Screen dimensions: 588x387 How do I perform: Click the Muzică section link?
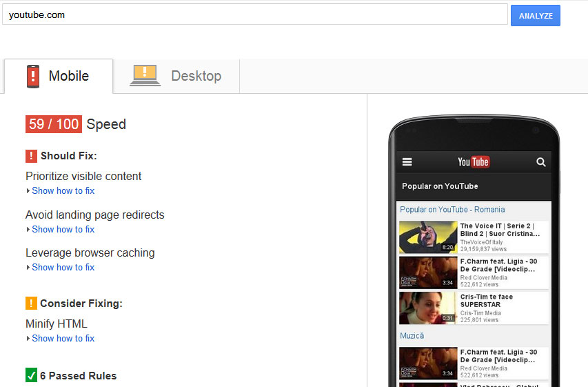[412, 335]
